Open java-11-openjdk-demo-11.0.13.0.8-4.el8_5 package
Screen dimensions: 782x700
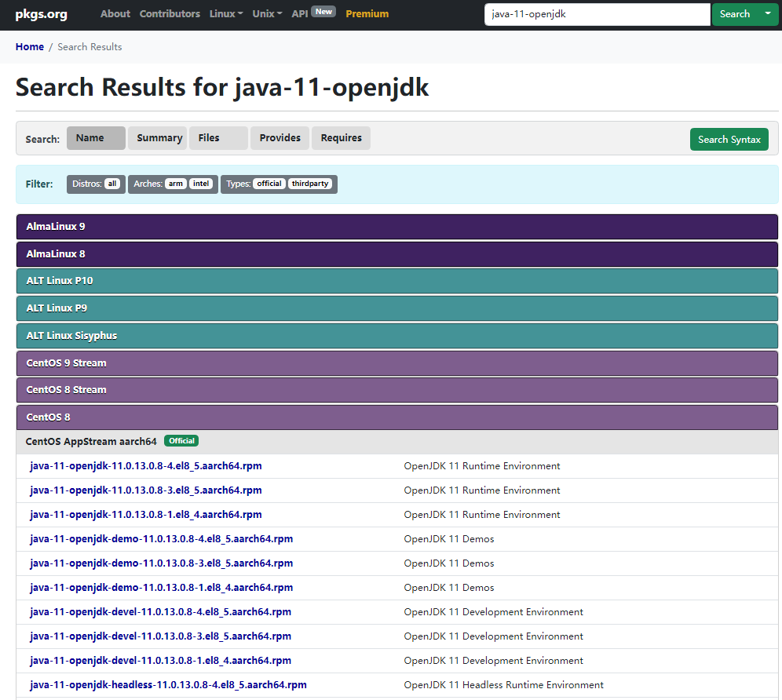click(161, 539)
